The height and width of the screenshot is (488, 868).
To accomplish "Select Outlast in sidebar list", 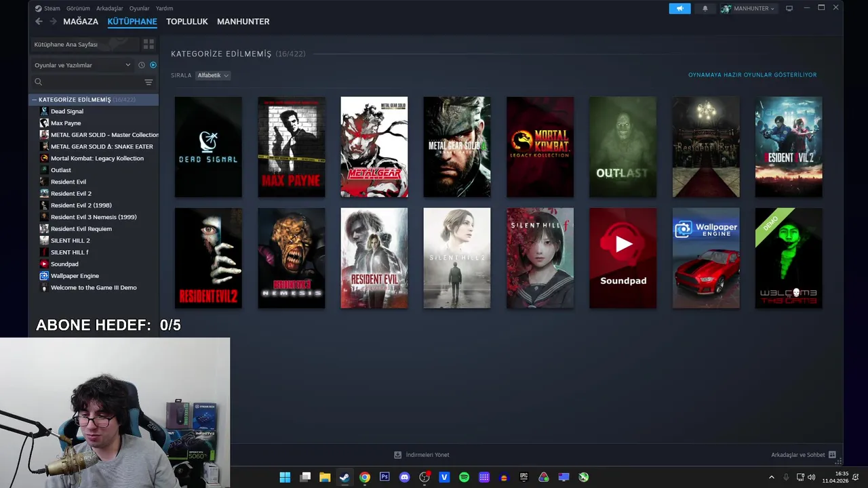I will pos(61,170).
